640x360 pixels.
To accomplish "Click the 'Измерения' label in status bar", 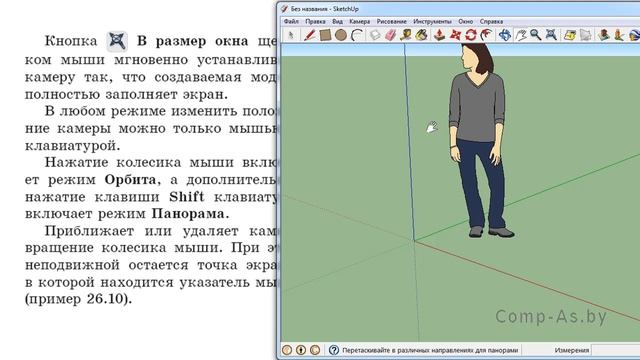I will (x=572, y=350).
